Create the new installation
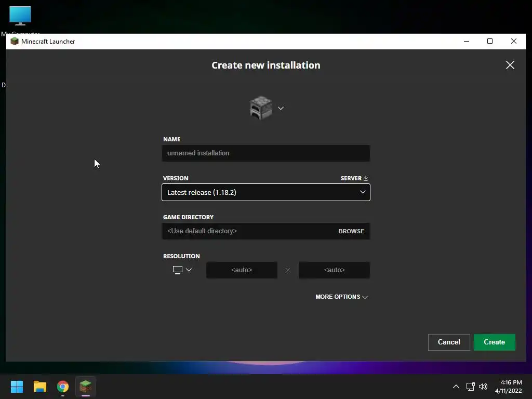 pos(495,342)
